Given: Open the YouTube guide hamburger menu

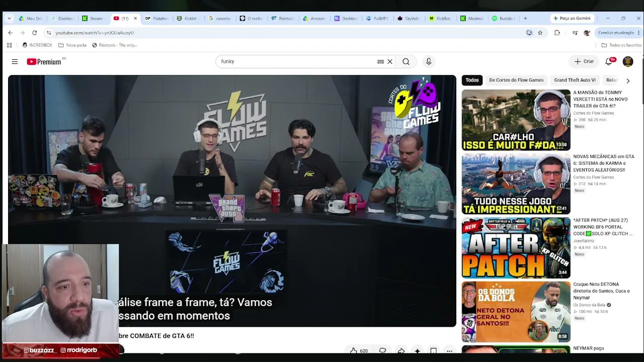Looking at the screenshot, I should (x=15, y=61).
